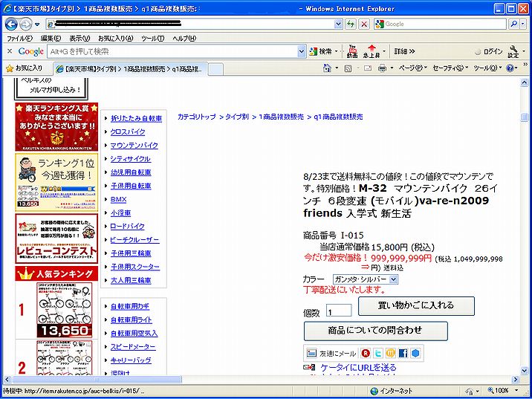Click the ログイン button on Google toolbar
The width and height of the screenshot is (532, 399).
click(489, 51)
